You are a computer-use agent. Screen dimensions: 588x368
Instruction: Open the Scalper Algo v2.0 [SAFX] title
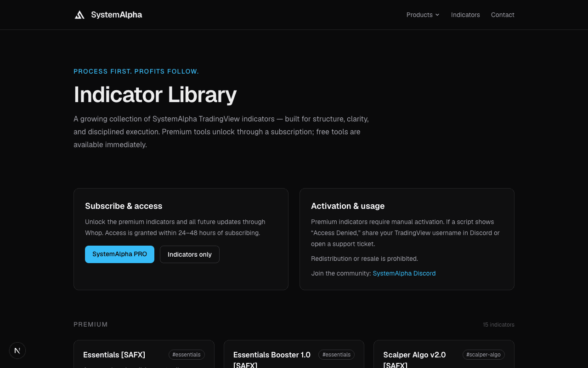[414, 360]
